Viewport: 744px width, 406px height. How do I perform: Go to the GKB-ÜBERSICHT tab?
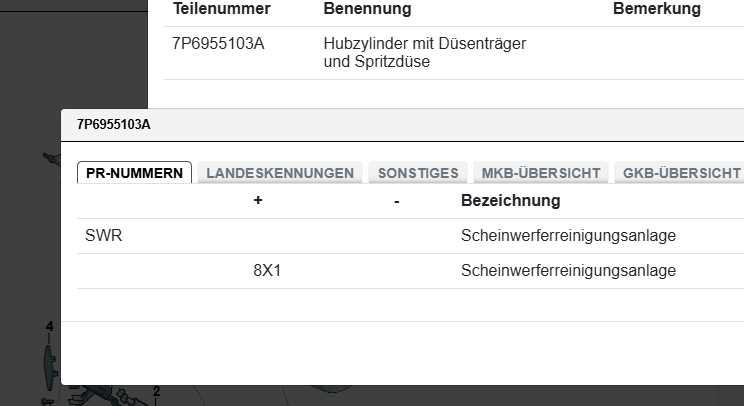(x=682, y=173)
